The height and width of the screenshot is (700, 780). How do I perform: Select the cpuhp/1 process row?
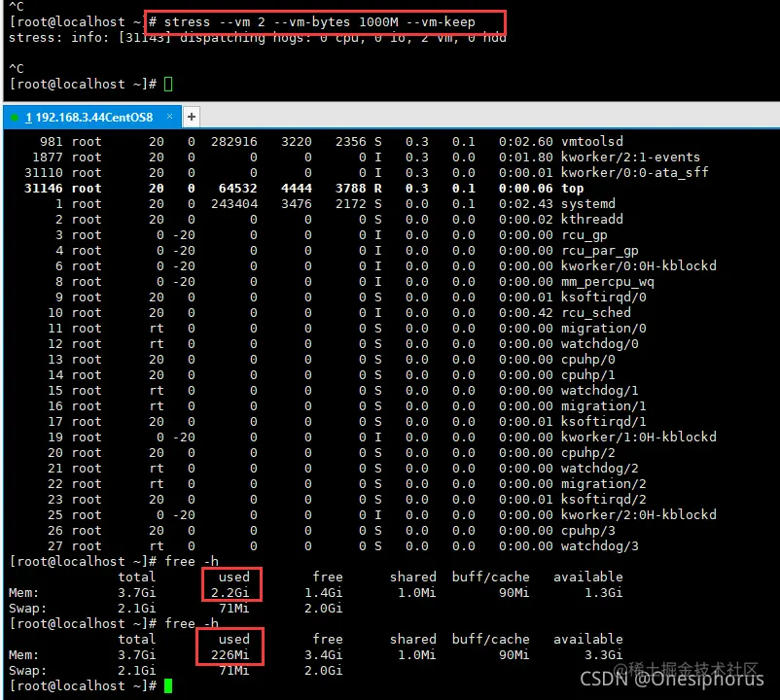[x=332, y=375]
